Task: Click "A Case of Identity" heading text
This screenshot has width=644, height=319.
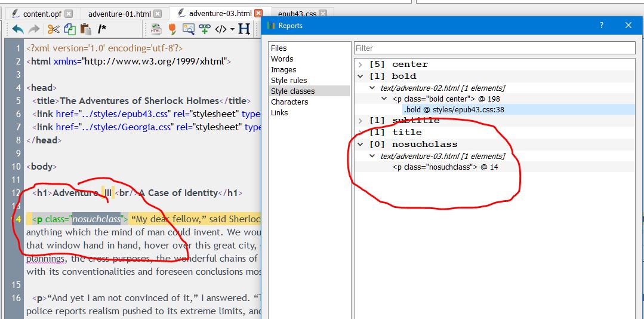Action: (178, 193)
